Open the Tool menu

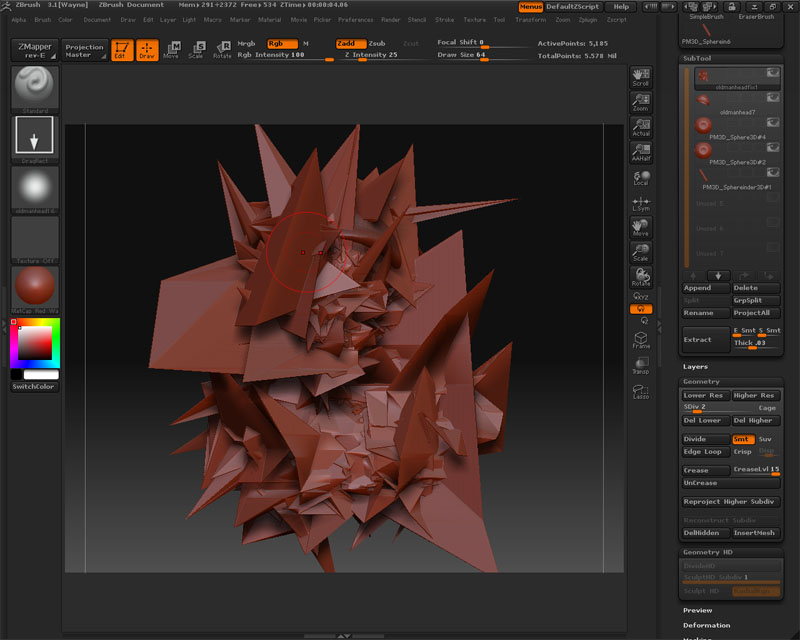coord(500,18)
